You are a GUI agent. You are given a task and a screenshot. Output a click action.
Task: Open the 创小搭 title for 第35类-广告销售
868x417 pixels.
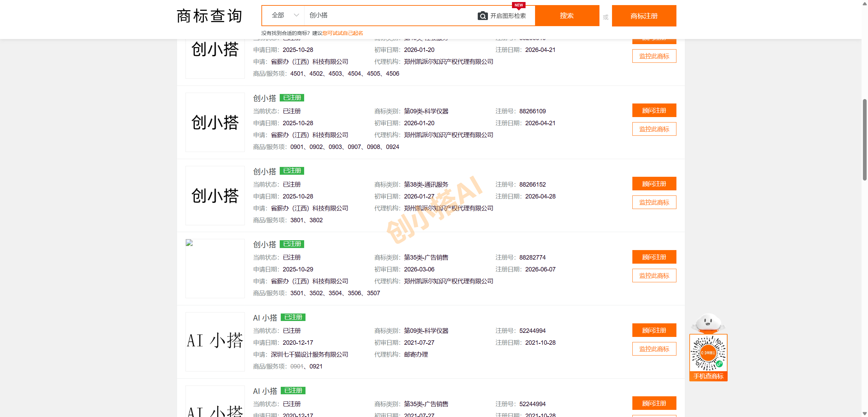[x=264, y=244]
